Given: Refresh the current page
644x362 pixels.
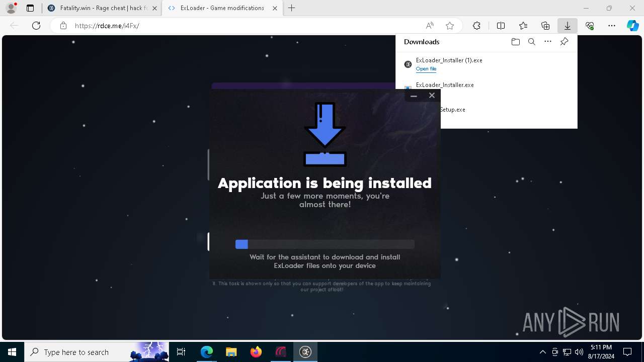Looking at the screenshot, I should click(x=36, y=26).
